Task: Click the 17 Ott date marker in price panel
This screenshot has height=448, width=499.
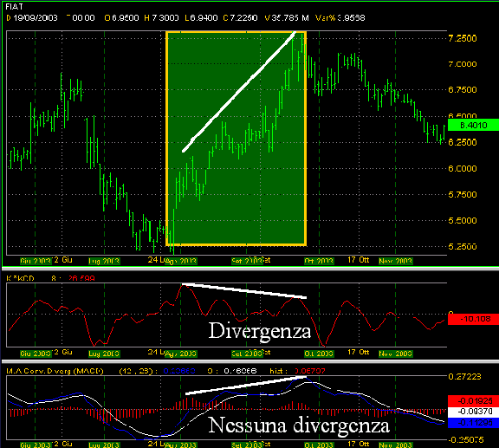Action: coord(358,260)
